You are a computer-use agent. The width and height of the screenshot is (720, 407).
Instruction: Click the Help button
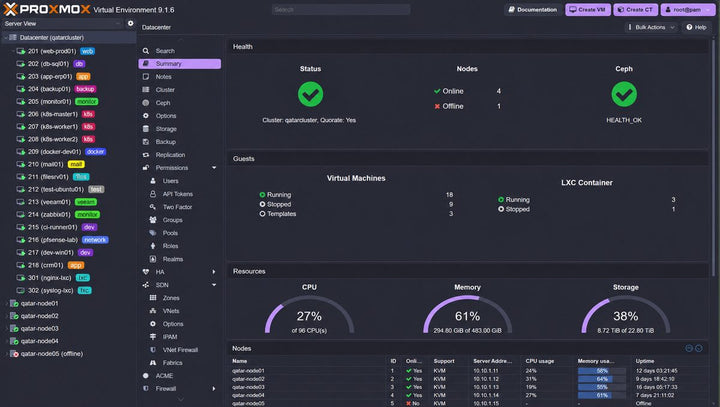point(697,27)
